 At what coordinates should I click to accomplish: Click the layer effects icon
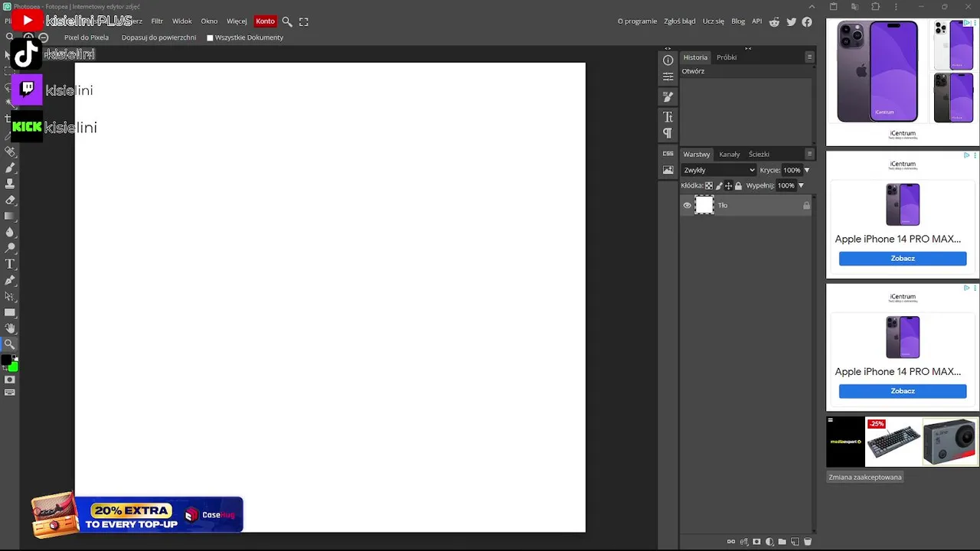(743, 542)
